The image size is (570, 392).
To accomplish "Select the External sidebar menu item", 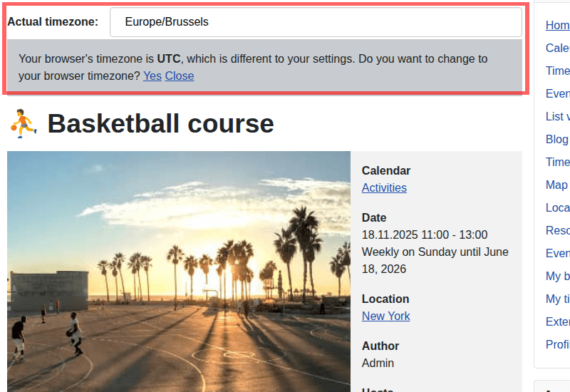I will click(x=558, y=321).
